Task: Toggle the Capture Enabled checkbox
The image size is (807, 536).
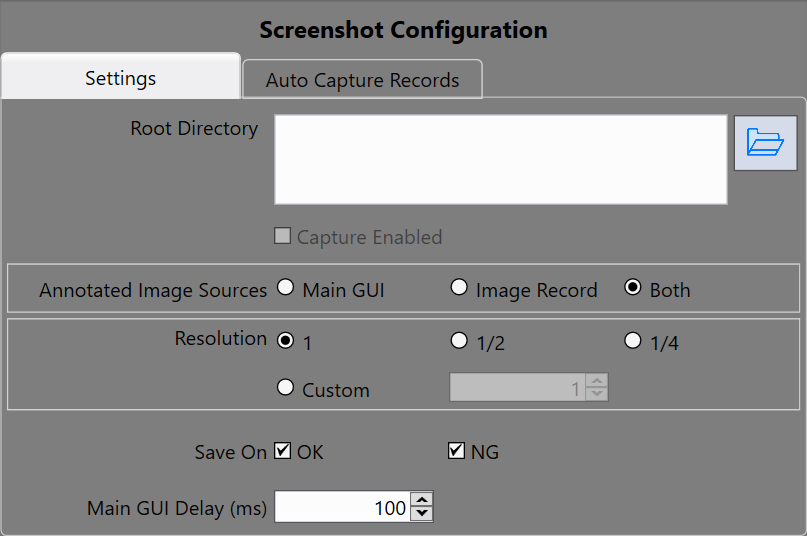Action: 283,237
